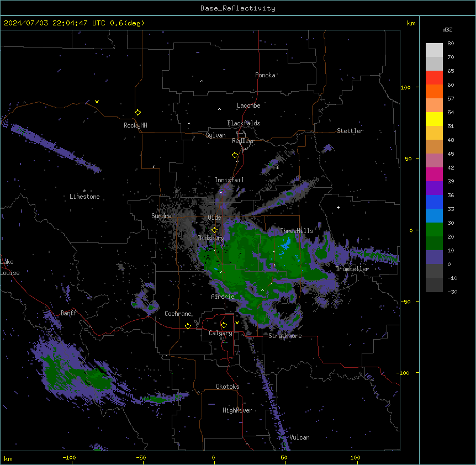This screenshot has height=465, width=476.
Task: Click the Banff label
Action: point(68,313)
